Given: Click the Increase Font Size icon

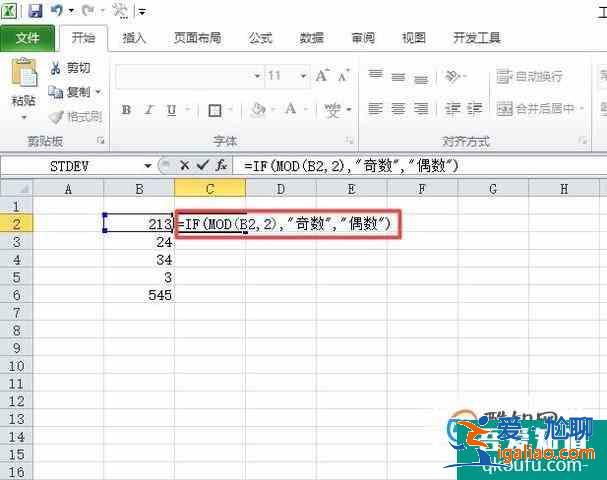Looking at the screenshot, I should (x=321, y=76).
